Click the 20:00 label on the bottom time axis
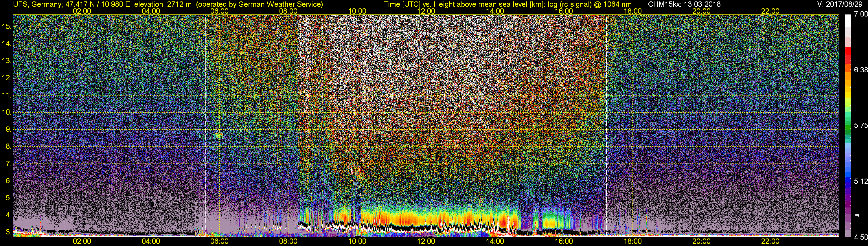Image resolution: width=868 pixels, height=246 pixels. tap(702, 241)
